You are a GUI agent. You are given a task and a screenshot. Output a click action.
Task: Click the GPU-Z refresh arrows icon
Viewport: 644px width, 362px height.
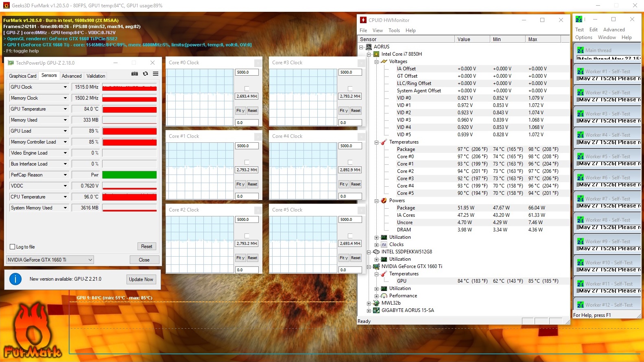click(x=145, y=74)
